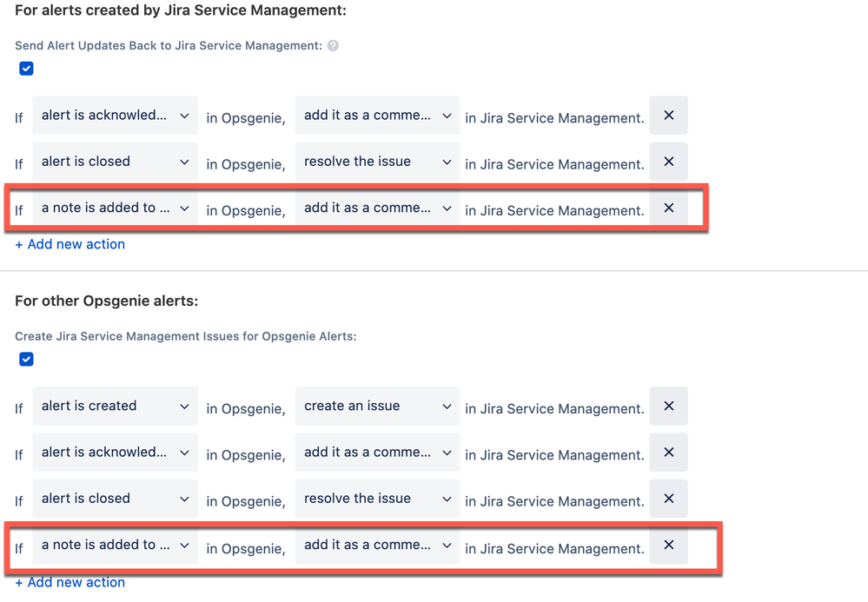
Task: Open action dropdown for note-added rule in Jira-created alerts section
Action: (x=378, y=208)
